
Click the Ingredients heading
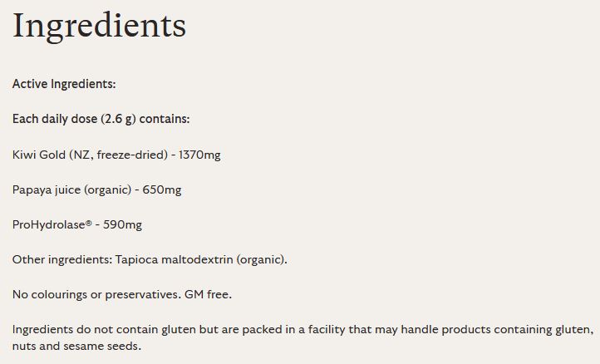[99, 27]
